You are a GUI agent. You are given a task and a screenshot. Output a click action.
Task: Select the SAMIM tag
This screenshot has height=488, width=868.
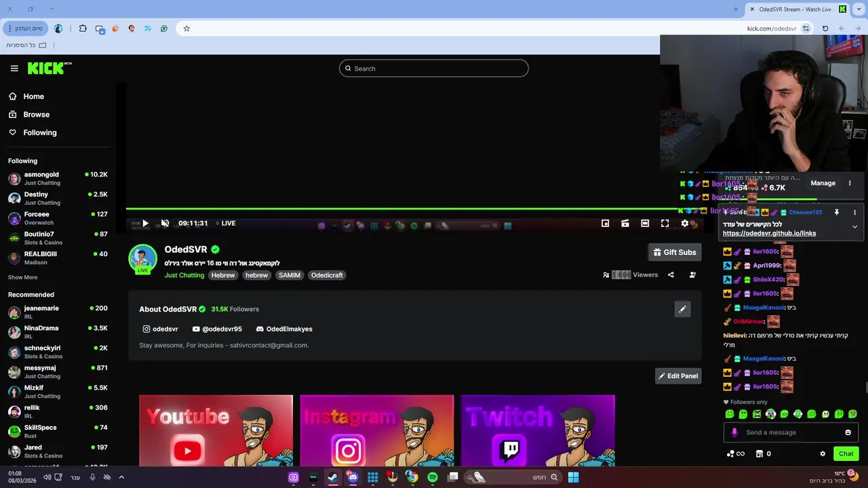(x=290, y=275)
